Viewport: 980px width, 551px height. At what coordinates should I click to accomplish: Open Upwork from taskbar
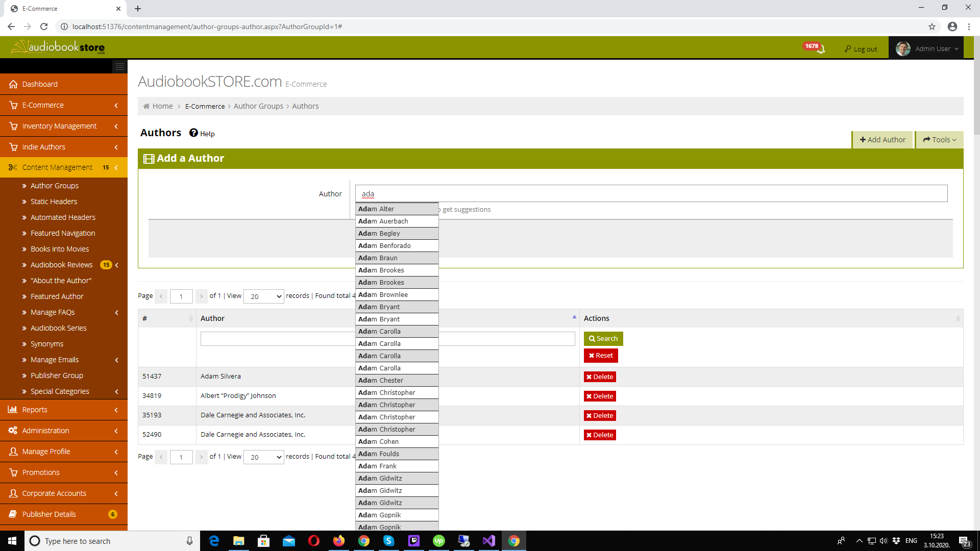coord(439,541)
